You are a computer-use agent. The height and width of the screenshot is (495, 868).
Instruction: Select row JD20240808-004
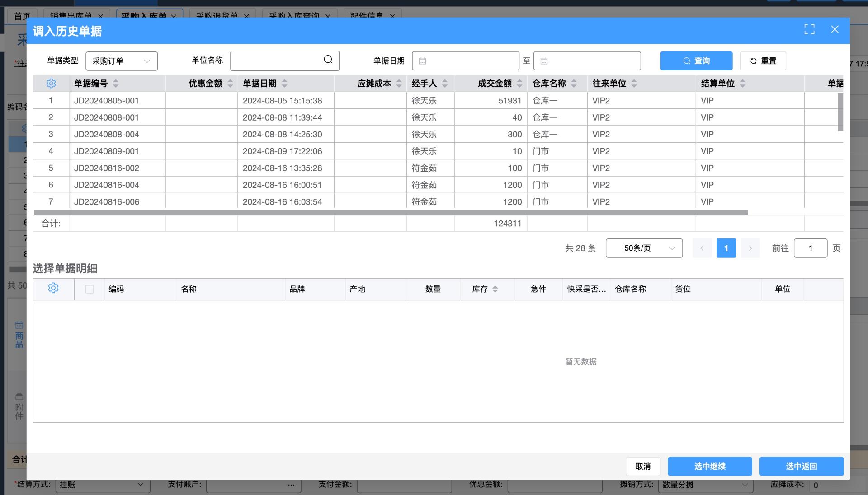tap(438, 134)
